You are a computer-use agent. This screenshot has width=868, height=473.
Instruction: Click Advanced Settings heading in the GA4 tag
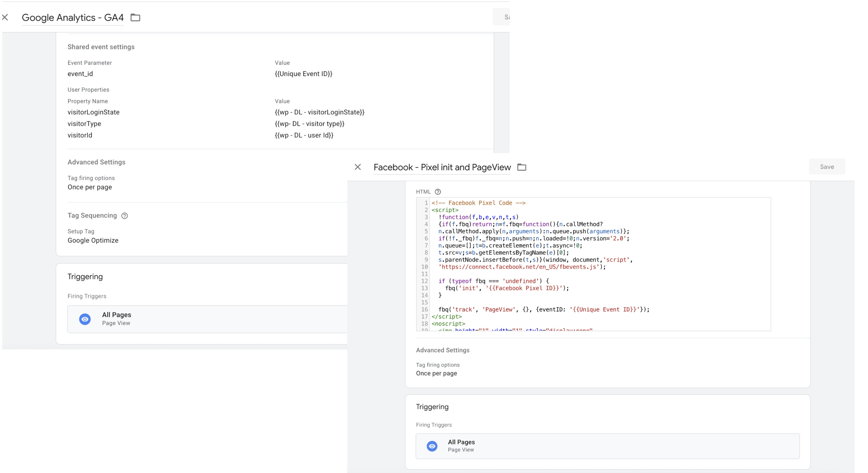[x=97, y=162]
